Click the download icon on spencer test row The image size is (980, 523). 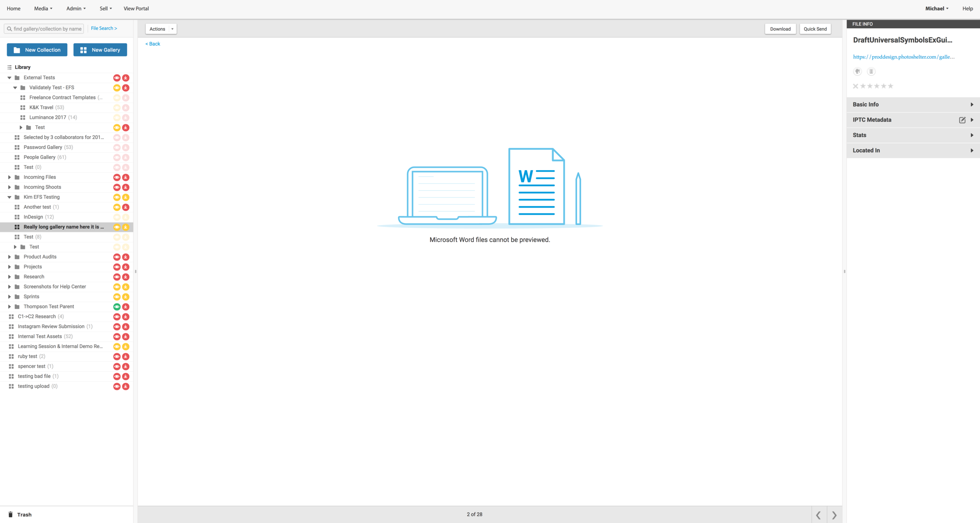pos(125,367)
